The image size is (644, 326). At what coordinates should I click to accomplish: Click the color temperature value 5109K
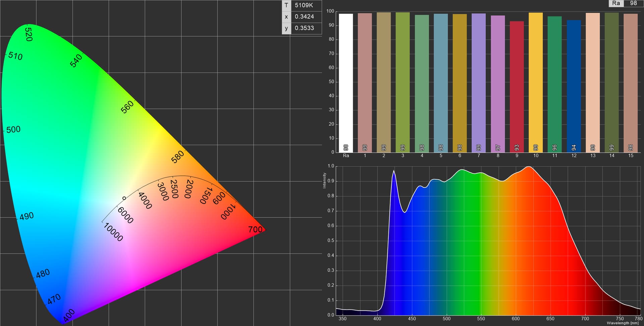pyautogui.click(x=304, y=5)
